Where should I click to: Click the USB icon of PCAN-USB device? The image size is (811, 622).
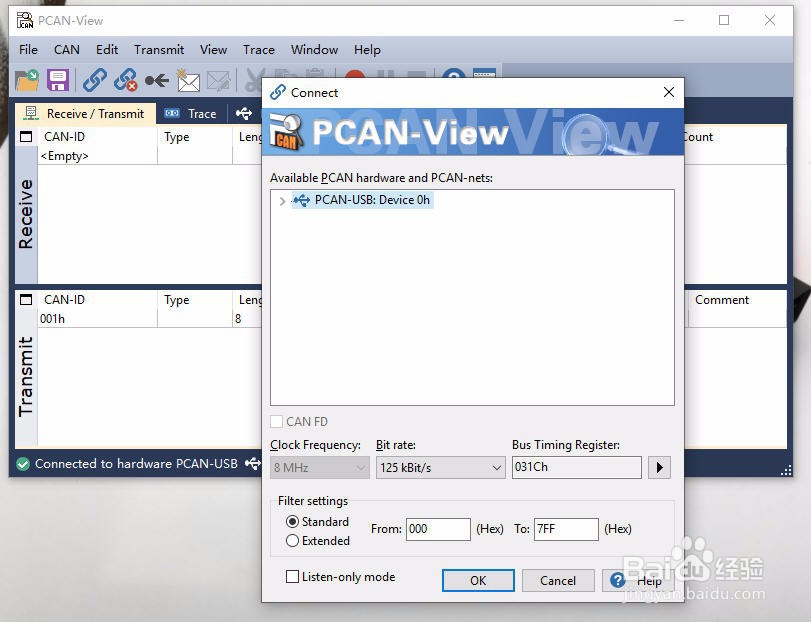[302, 200]
